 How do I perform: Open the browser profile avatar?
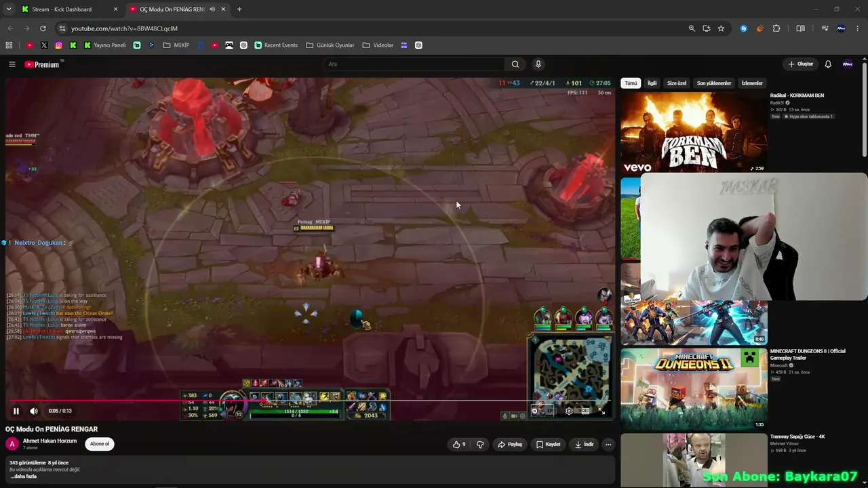842,28
